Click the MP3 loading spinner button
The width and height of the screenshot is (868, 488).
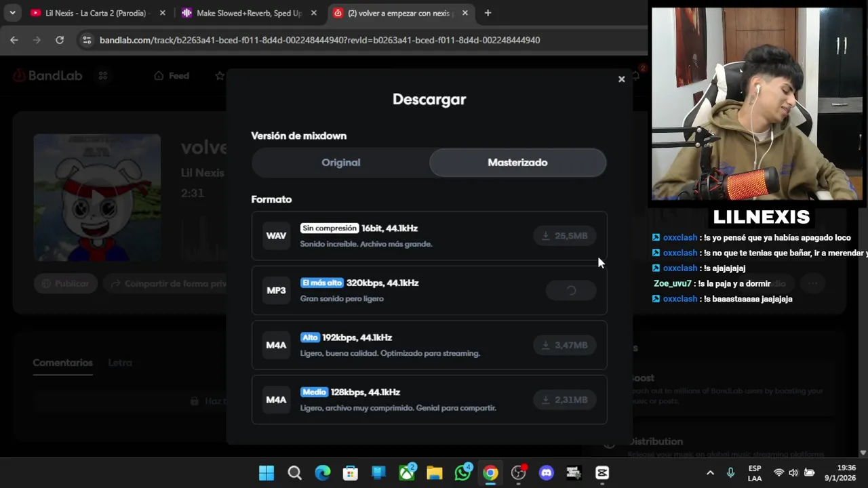571,291
